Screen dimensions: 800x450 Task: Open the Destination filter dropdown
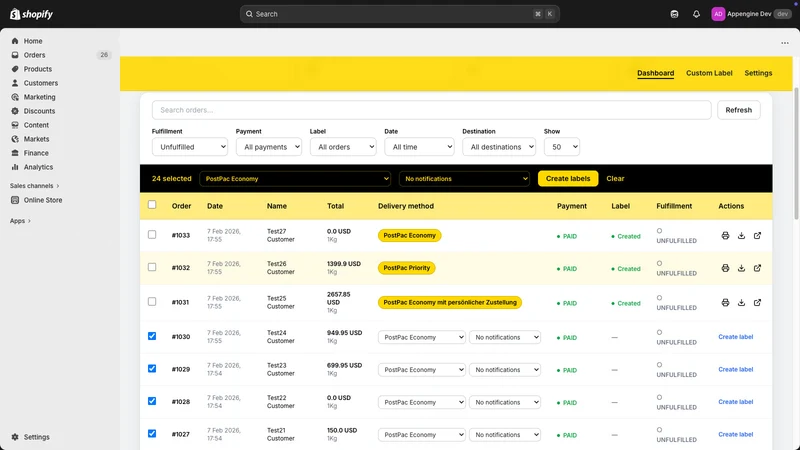pos(499,147)
